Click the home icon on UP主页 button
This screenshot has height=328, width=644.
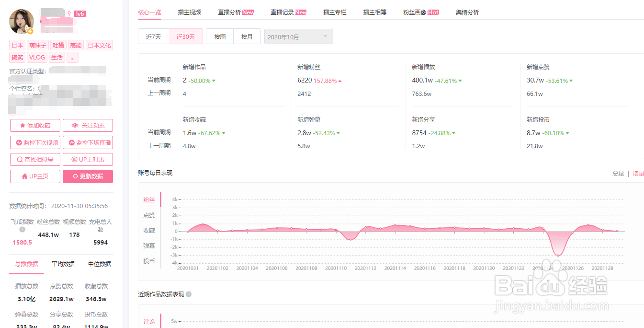[x=24, y=176]
